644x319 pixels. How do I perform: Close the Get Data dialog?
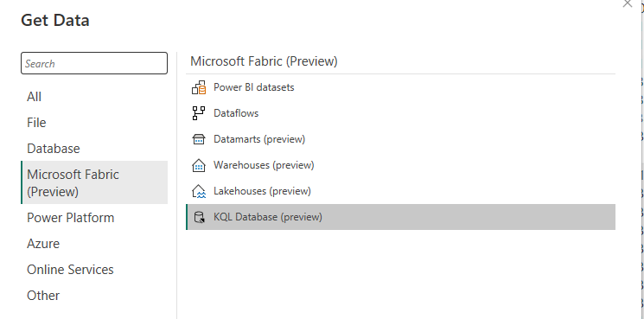(628, 3)
